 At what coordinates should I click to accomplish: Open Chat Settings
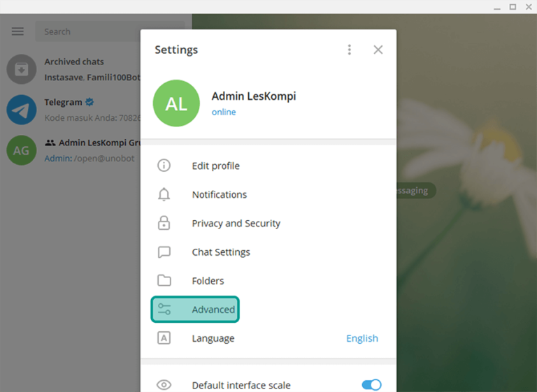click(268, 252)
